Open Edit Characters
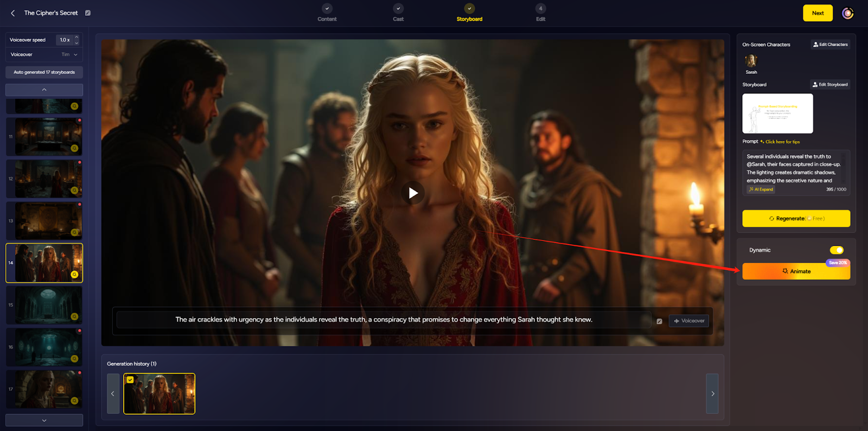 point(830,45)
